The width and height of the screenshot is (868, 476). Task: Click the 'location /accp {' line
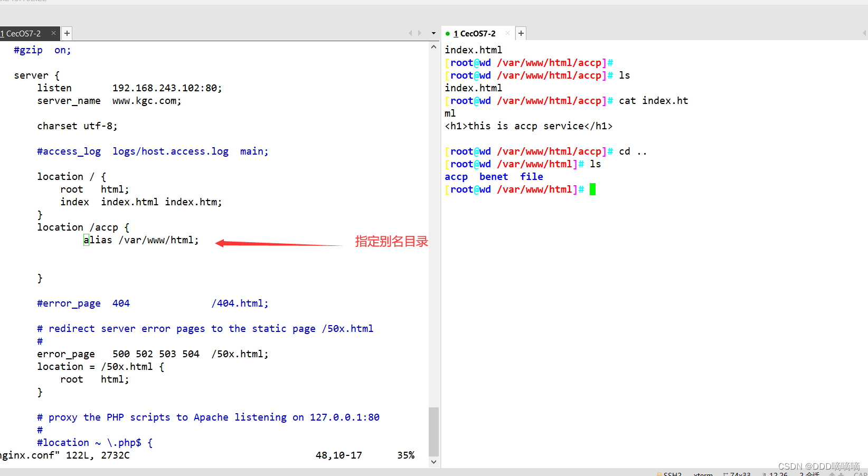[83, 227]
